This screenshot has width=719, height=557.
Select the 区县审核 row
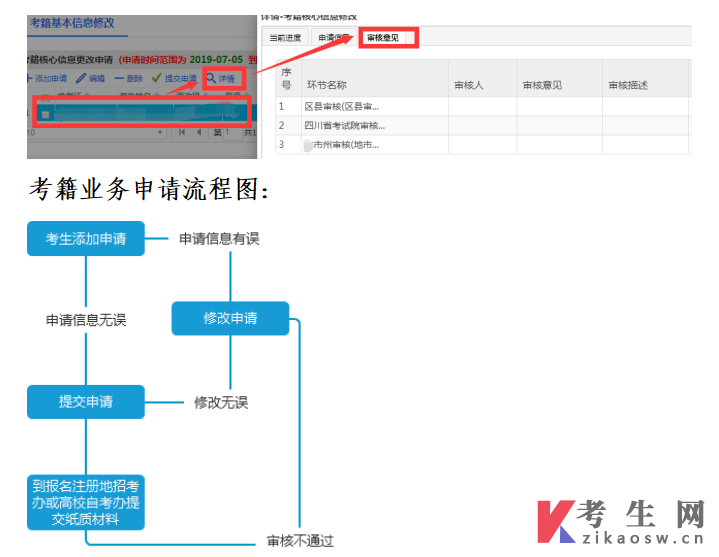coord(483,106)
